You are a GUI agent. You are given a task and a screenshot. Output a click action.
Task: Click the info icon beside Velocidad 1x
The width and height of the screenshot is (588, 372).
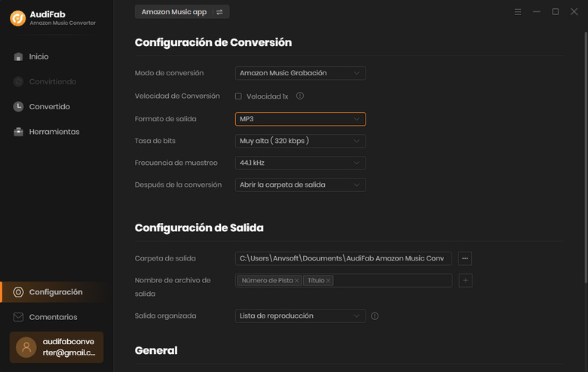point(300,96)
